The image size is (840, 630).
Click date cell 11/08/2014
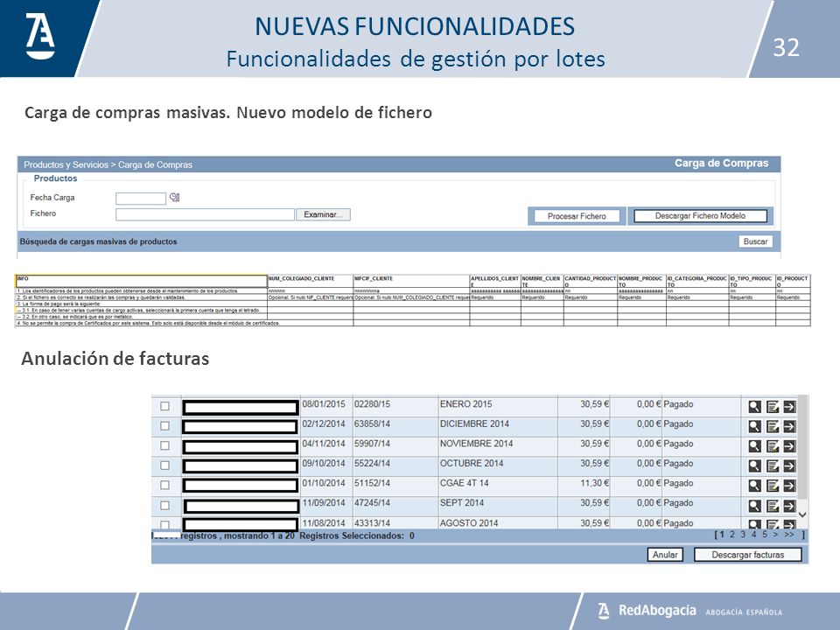(x=324, y=523)
